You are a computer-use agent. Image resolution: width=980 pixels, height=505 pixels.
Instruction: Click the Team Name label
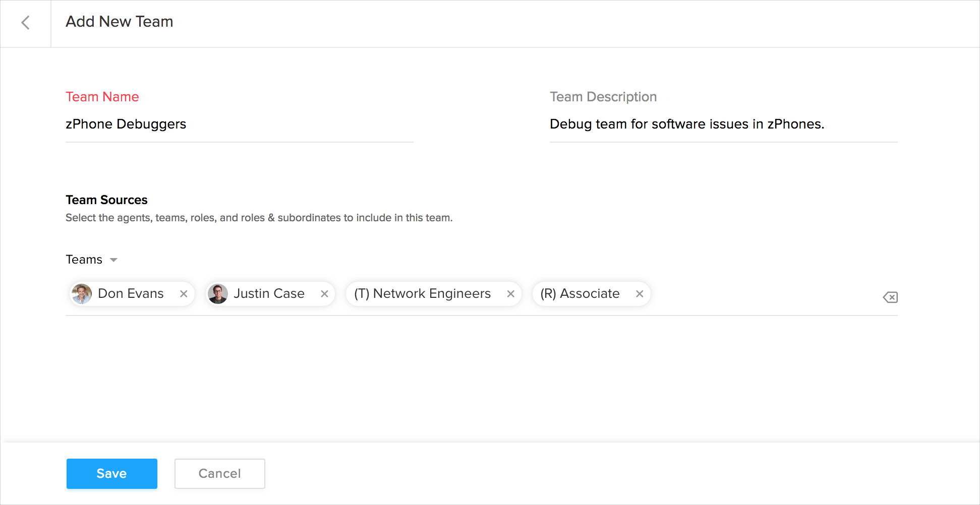[102, 97]
